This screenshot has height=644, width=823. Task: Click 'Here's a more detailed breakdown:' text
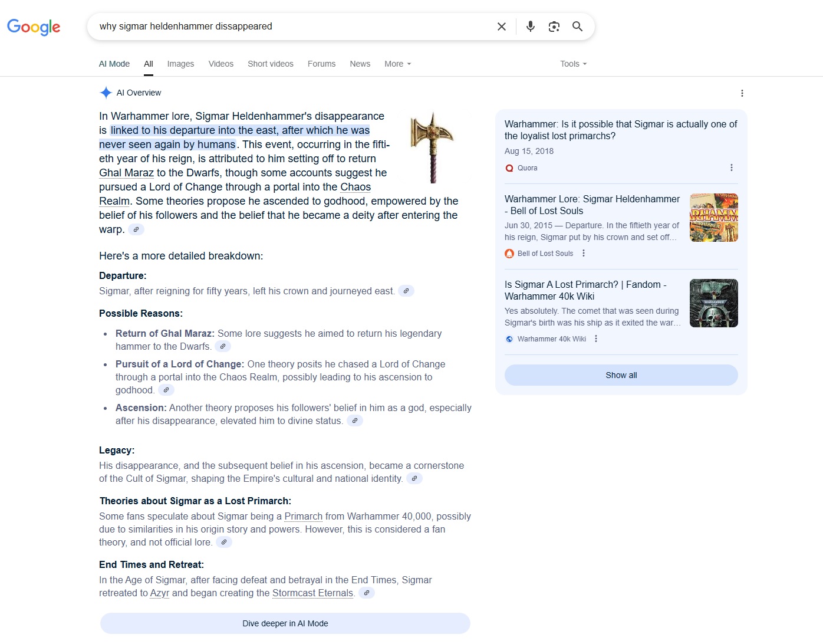[181, 256]
